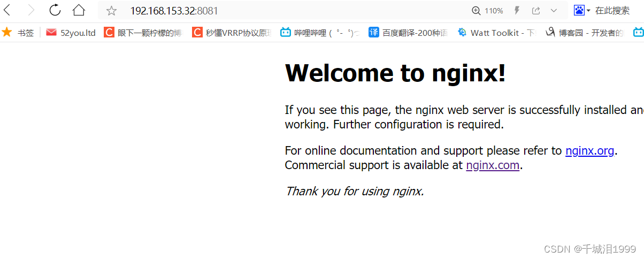Click the Thank you for using nginx. text
644x259 pixels.
355,191
